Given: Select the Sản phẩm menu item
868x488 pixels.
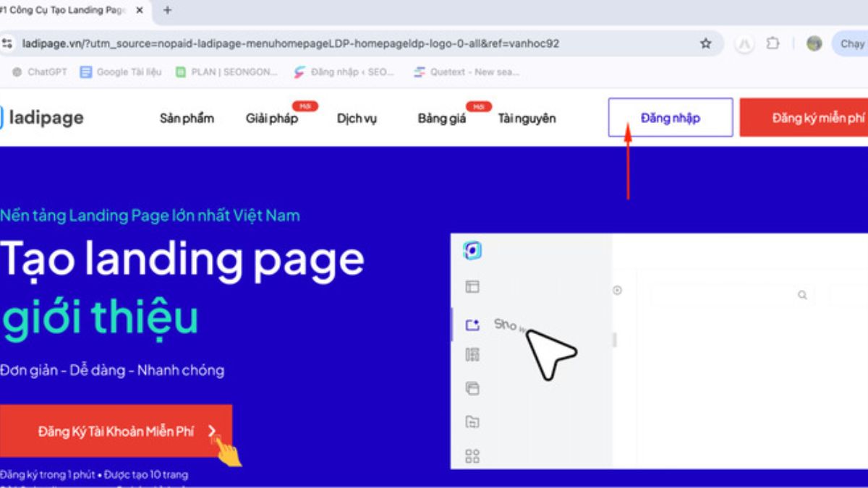Looking at the screenshot, I should (186, 118).
